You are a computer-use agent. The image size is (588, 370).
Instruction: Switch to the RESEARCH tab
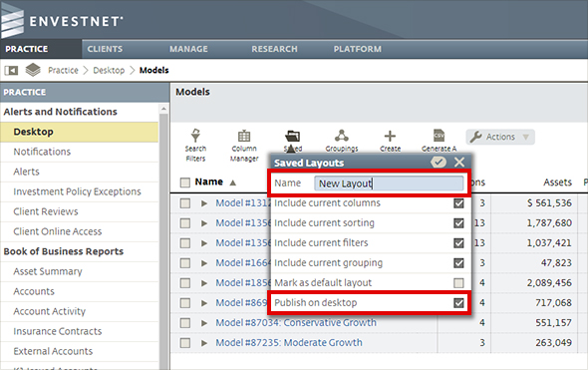274,49
